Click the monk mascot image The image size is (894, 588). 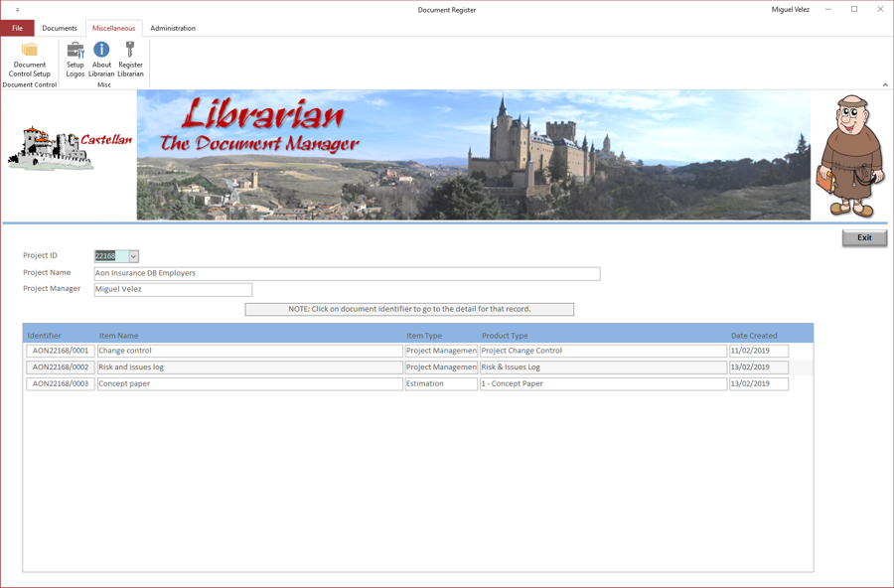click(x=852, y=156)
